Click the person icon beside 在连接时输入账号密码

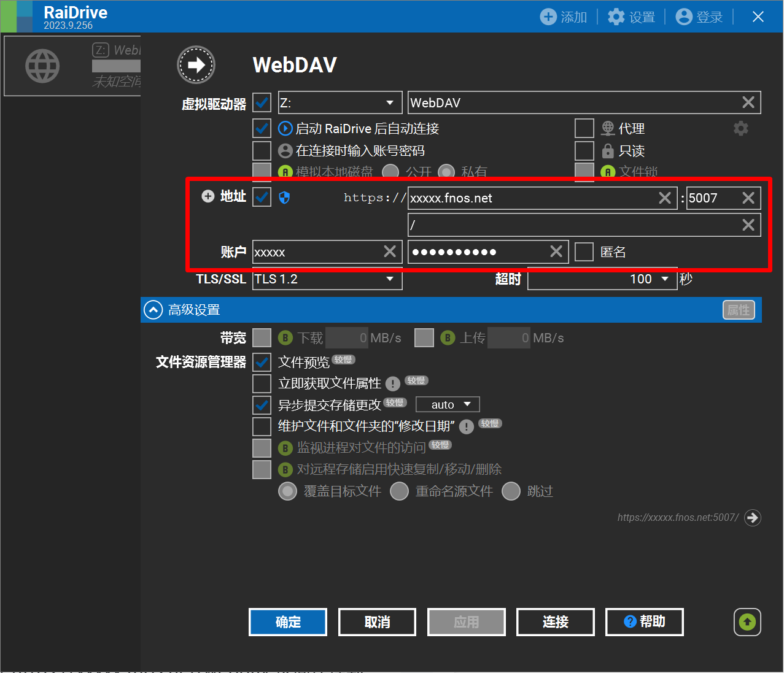pyautogui.click(x=285, y=151)
